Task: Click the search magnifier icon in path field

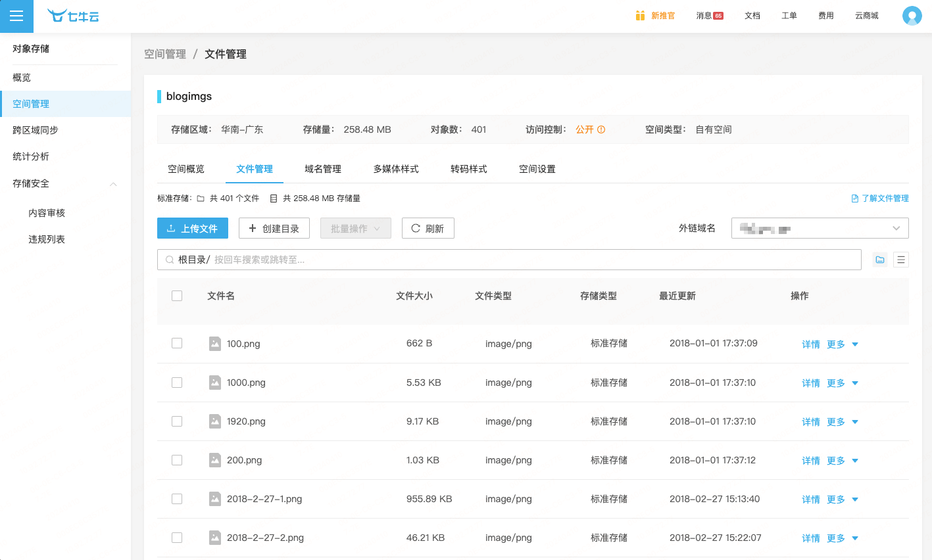Action: coord(170,260)
